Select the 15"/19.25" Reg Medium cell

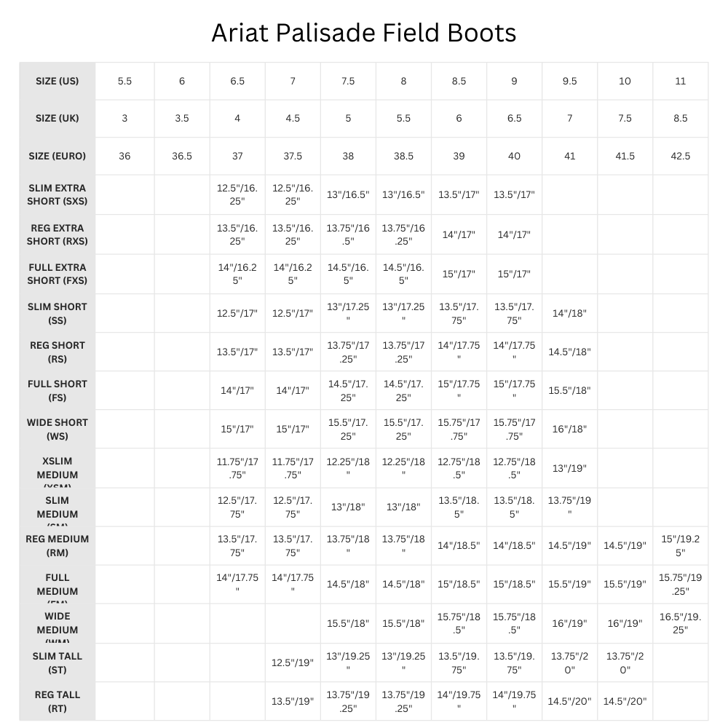680,545
